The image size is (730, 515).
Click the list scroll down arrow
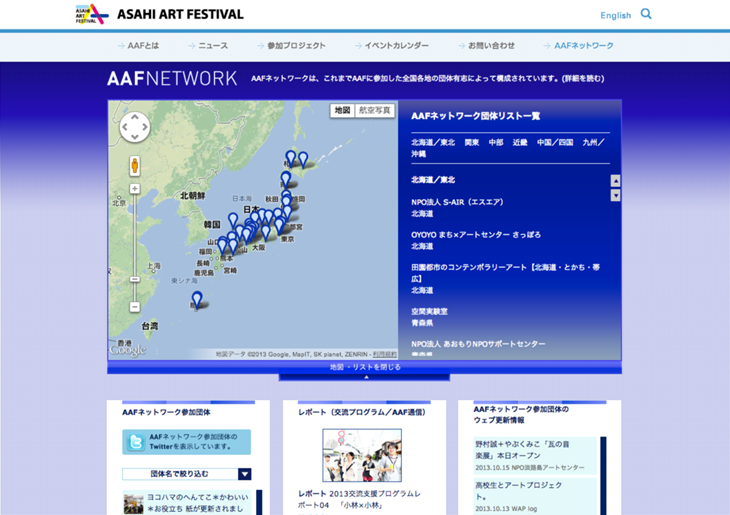[615, 195]
